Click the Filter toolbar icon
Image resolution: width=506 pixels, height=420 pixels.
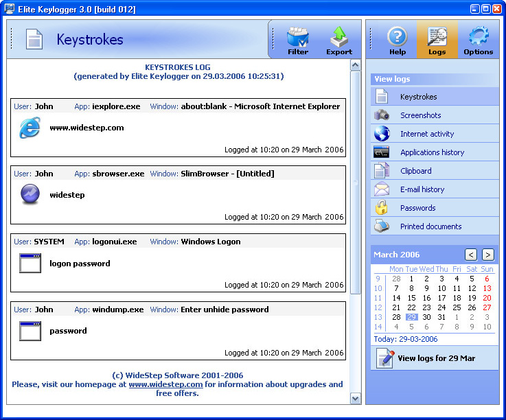(298, 40)
